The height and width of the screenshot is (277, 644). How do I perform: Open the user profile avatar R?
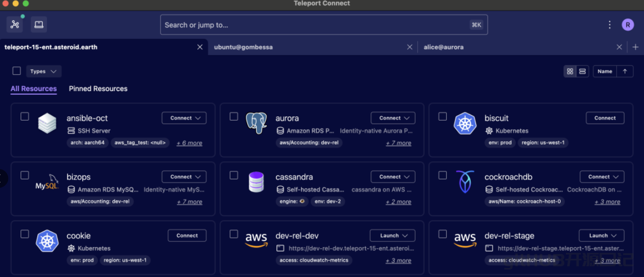click(x=628, y=25)
